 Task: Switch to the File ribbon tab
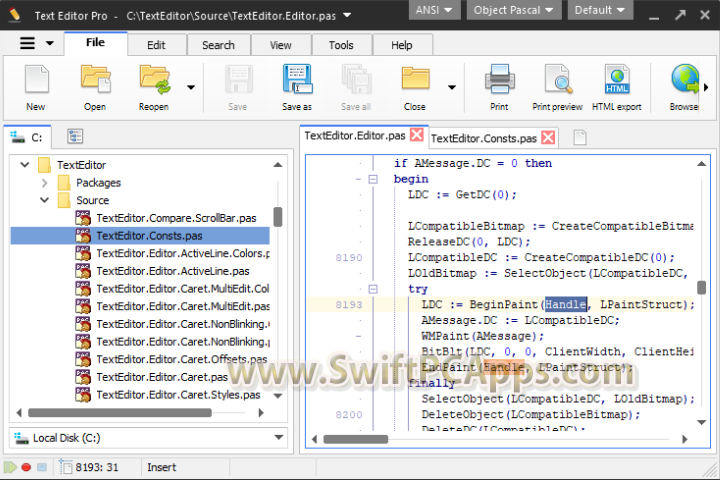click(x=96, y=43)
